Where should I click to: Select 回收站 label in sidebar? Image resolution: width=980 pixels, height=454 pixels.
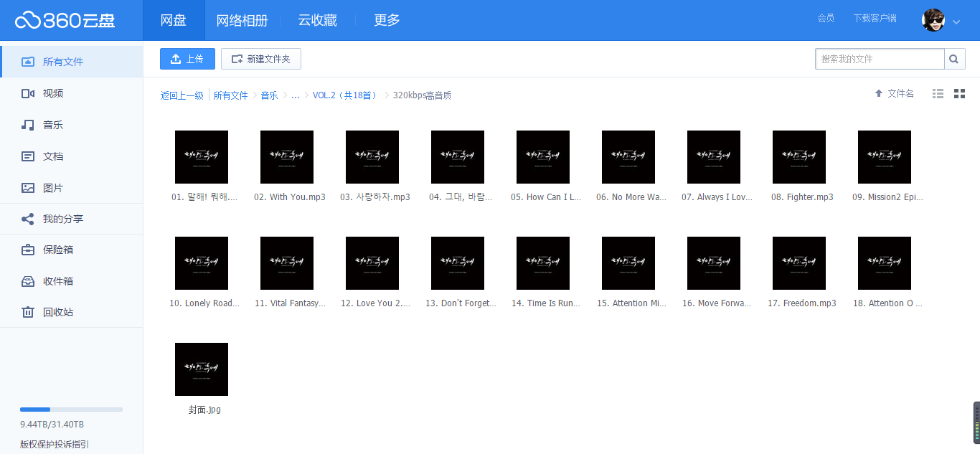tap(58, 312)
